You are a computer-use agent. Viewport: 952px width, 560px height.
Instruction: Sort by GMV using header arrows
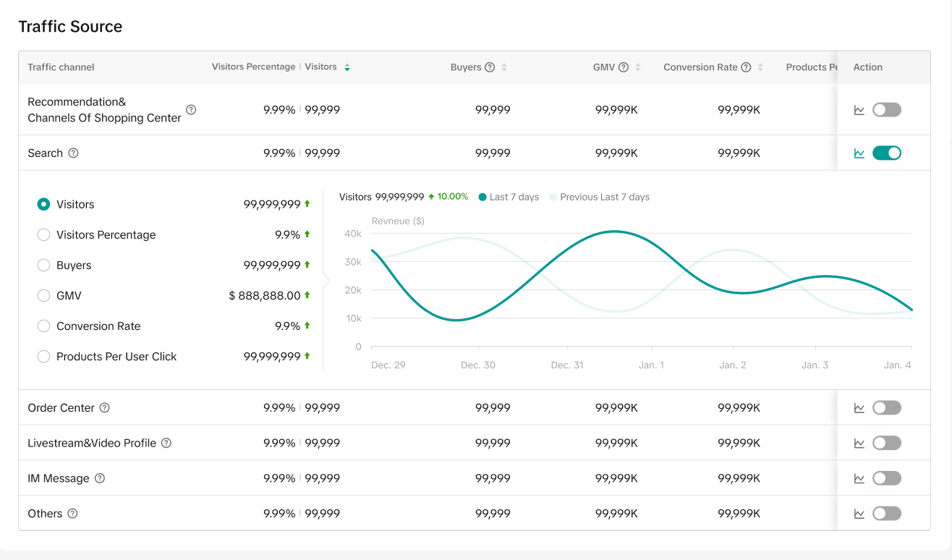(x=638, y=67)
